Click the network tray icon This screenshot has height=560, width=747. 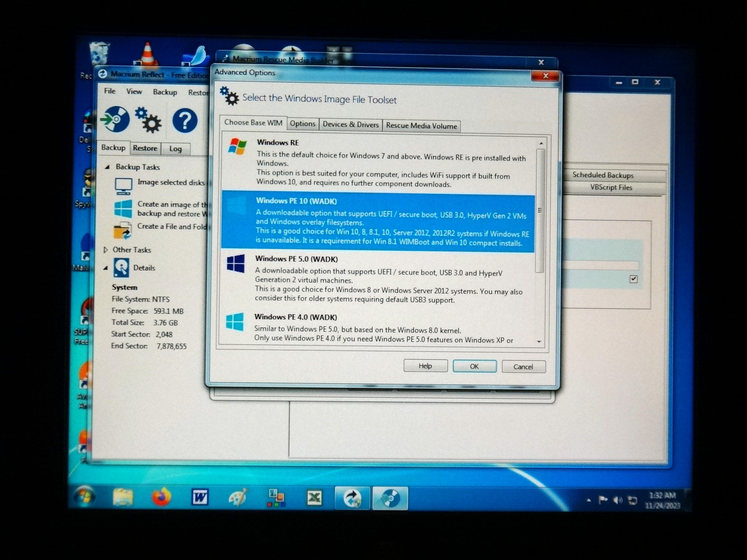tap(632, 500)
